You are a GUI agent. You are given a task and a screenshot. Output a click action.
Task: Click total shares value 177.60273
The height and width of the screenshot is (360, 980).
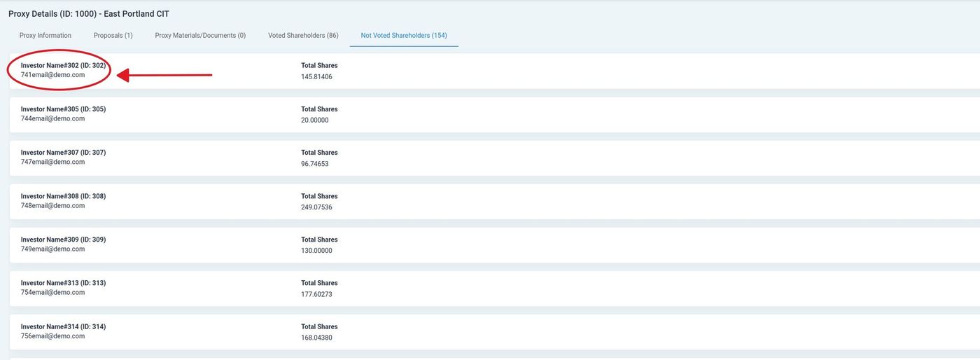(316, 294)
